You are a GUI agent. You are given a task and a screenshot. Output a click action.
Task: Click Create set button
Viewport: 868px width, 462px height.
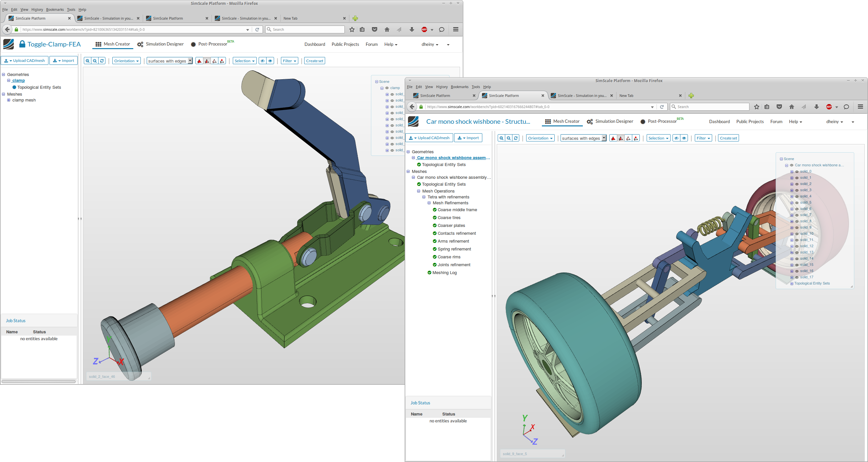314,60
